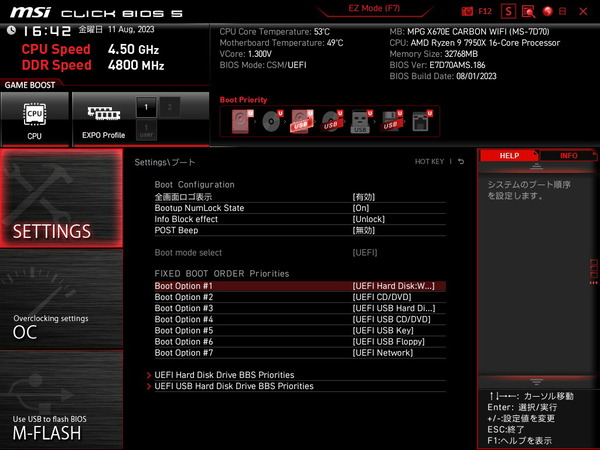Screen dimensions: 600x450
Task: Change Bootup NumLock State value
Action: pos(300,208)
